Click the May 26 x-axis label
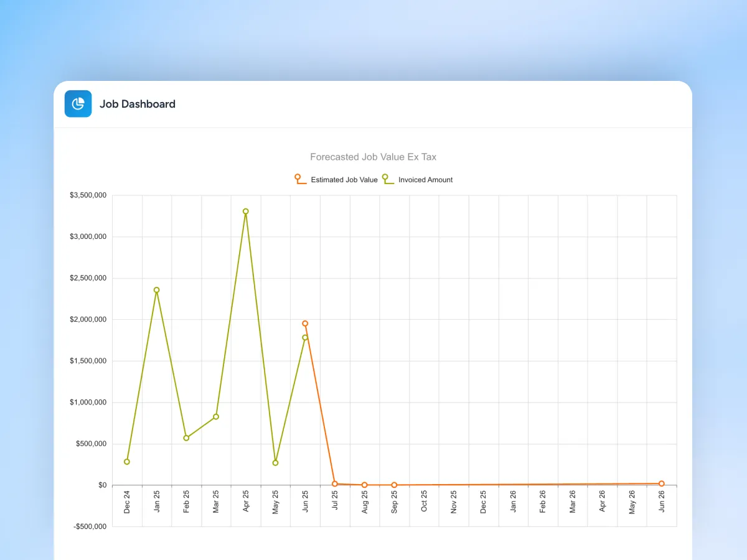747x560 pixels. point(632,502)
